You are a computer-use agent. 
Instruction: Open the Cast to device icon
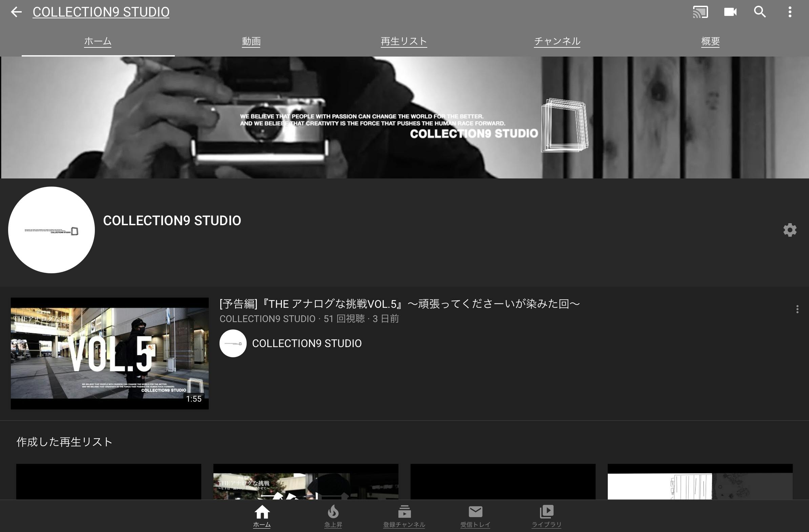click(x=700, y=12)
